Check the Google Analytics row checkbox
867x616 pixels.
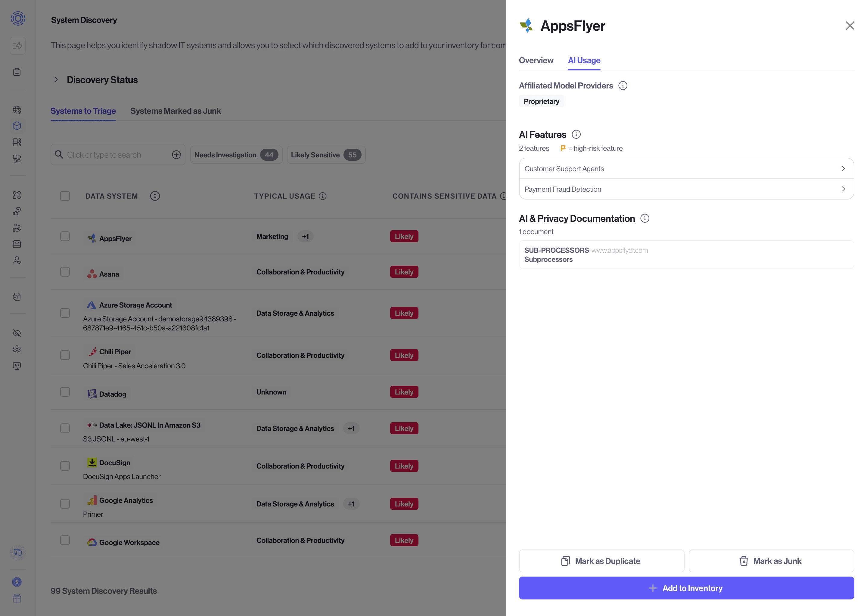pos(65,504)
